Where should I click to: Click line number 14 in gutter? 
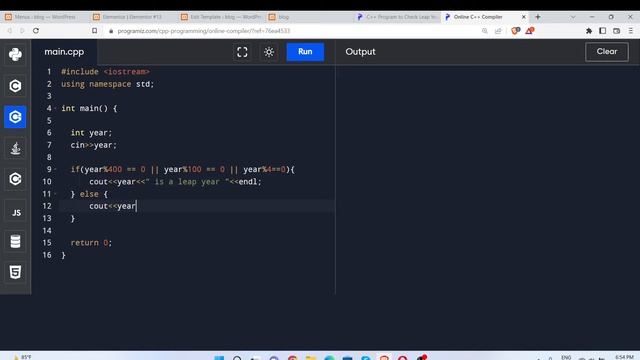[47, 230]
